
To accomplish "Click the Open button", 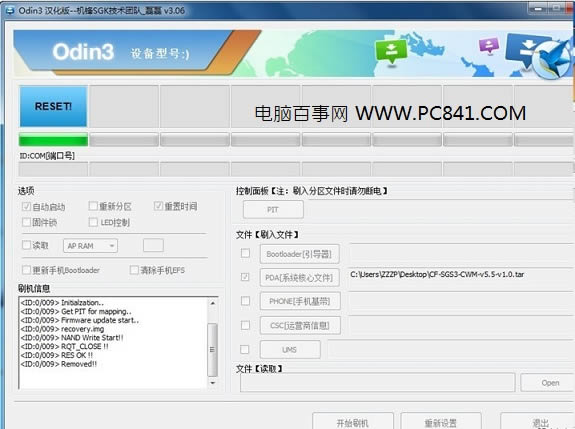I will pyautogui.click(x=548, y=383).
